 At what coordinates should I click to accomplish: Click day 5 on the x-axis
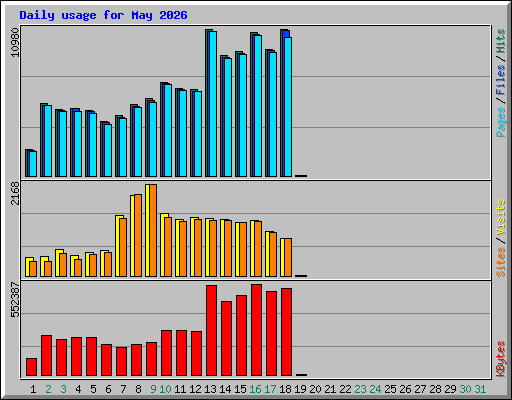(93, 389)
